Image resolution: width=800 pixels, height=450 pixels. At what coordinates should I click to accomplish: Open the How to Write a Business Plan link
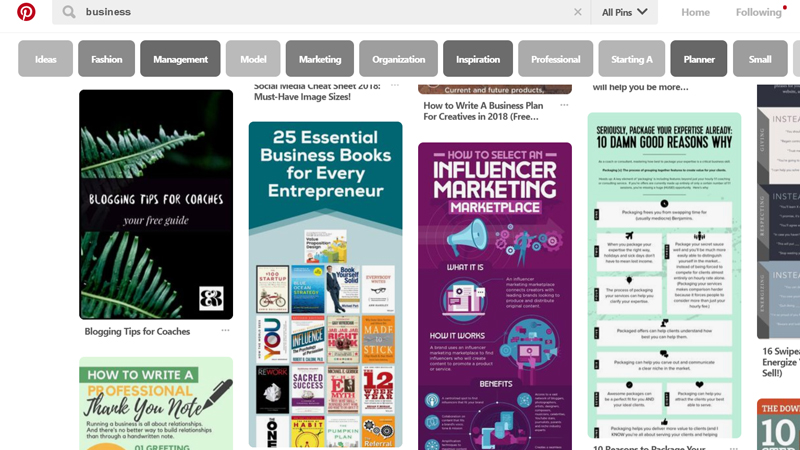(483, 111)
